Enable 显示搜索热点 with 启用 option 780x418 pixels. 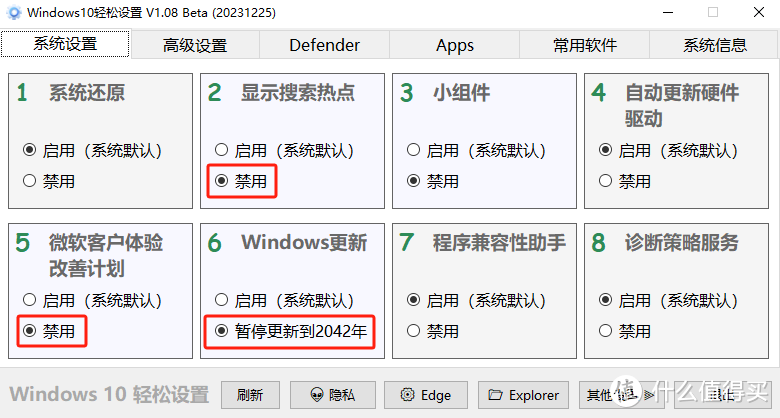coord(221,150)
